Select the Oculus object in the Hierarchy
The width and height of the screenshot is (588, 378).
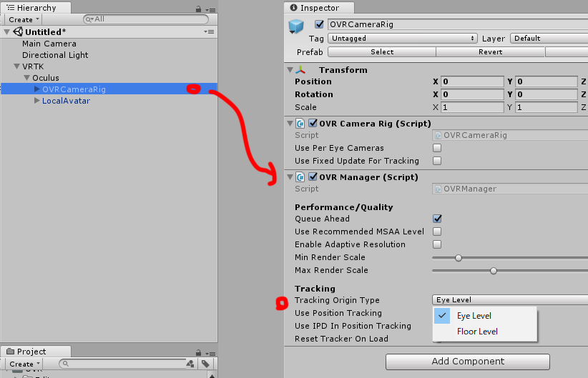point(46,78)
